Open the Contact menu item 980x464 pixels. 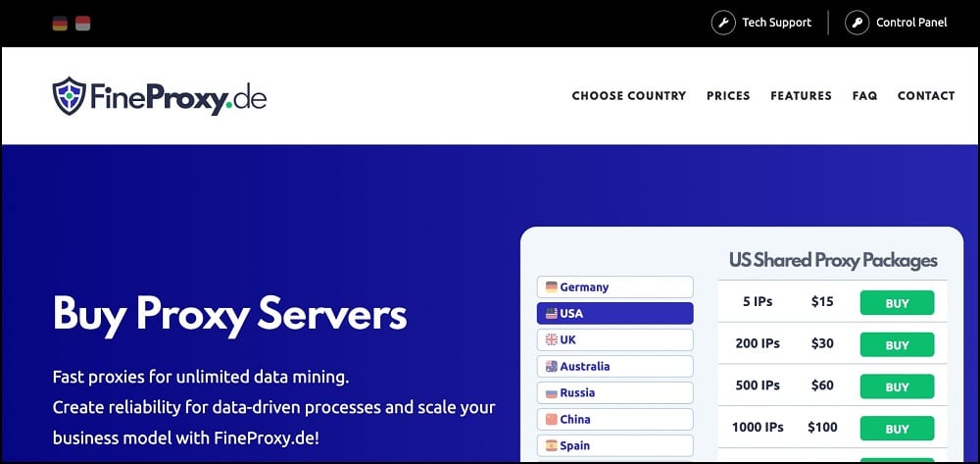926,96
